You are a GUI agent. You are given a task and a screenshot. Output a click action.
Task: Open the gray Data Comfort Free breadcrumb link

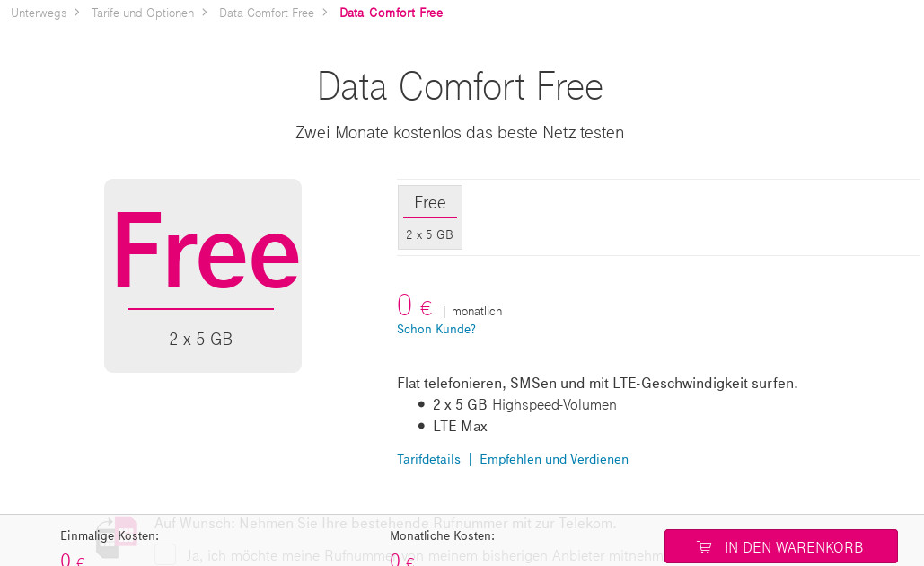[266, 13]
